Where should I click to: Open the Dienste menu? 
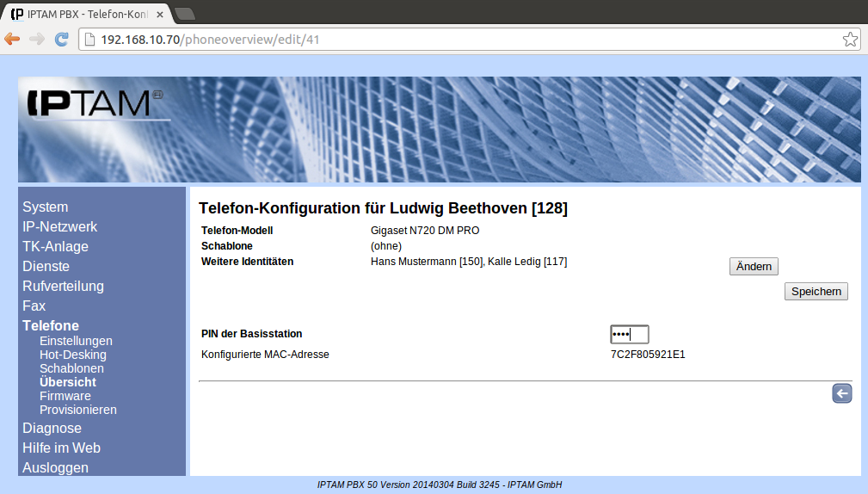tap(46, 267)
